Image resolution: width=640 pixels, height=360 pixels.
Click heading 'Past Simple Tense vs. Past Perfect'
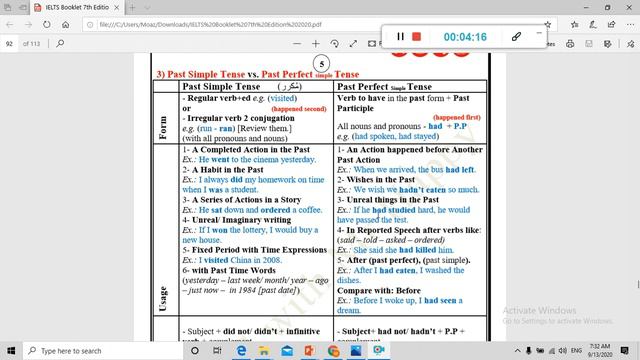coord(258,74)
